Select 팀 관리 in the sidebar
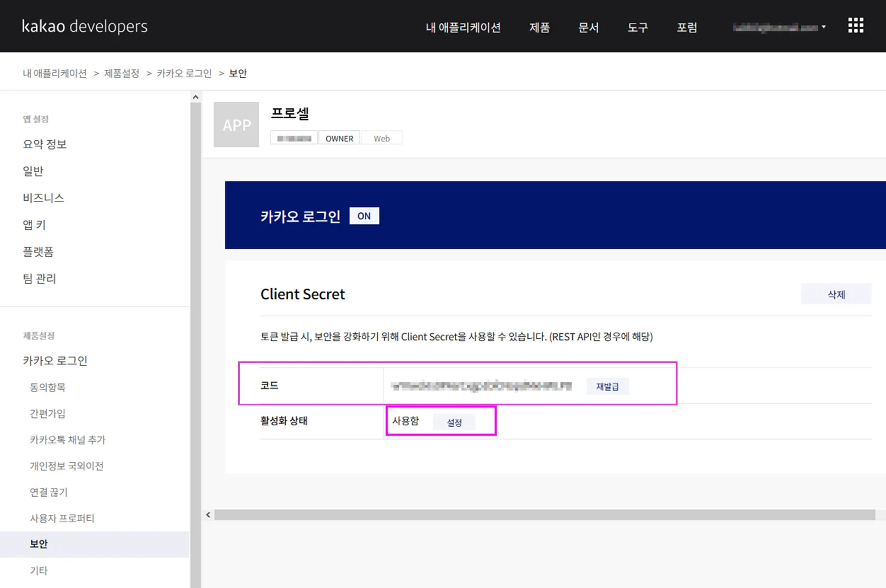Viewport: 886px width, 588px height. tap(39, 279)
